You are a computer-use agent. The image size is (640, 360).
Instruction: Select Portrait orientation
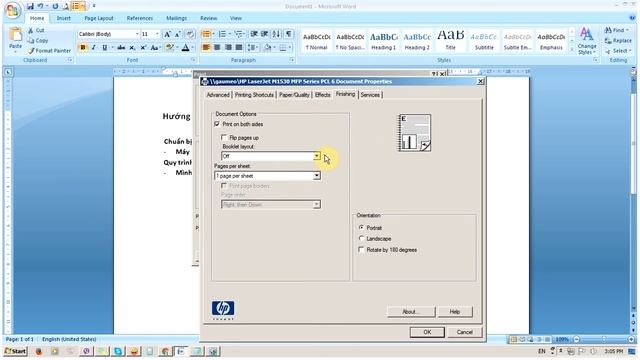click(x=361, y=227)
